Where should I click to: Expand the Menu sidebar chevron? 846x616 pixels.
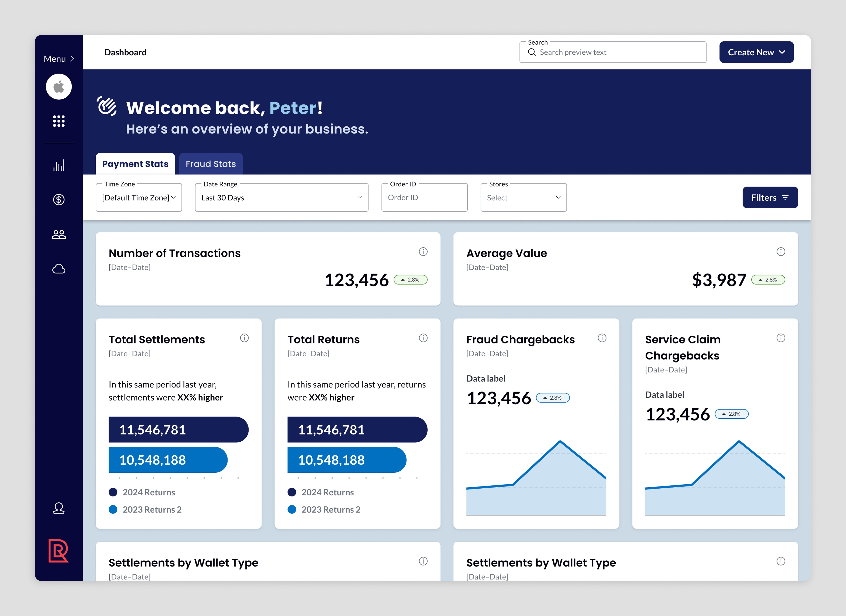pyautogui.click(x=72, y=59)
